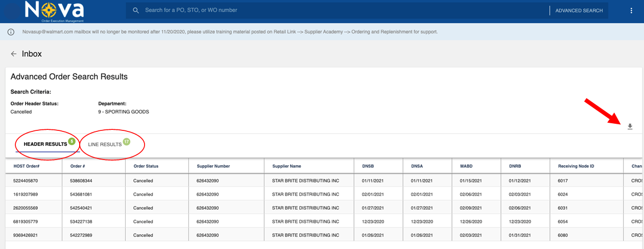Screen dimensions: 644x249
Task: Sort by the Order Status column header
Action: 146,166
